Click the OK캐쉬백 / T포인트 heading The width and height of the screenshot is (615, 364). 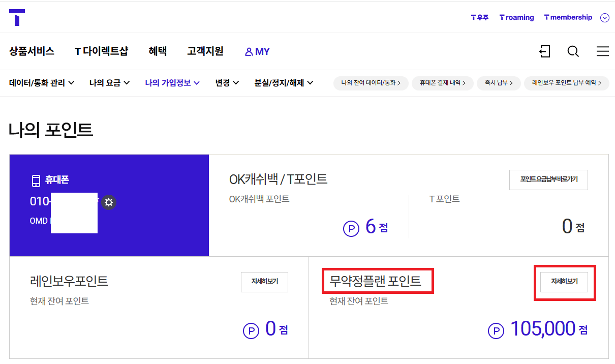pos(279,179)
